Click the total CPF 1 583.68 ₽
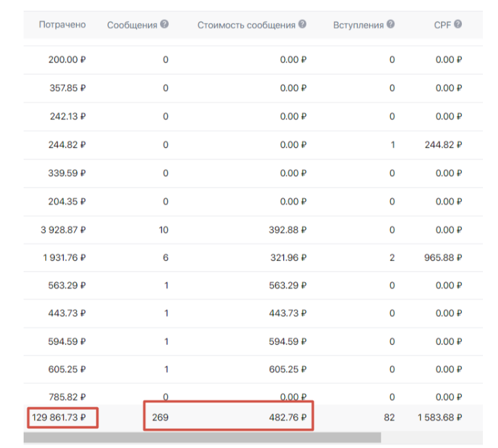Image resolution: width=498 pixels, height=448 pixels. pos(438,417)
